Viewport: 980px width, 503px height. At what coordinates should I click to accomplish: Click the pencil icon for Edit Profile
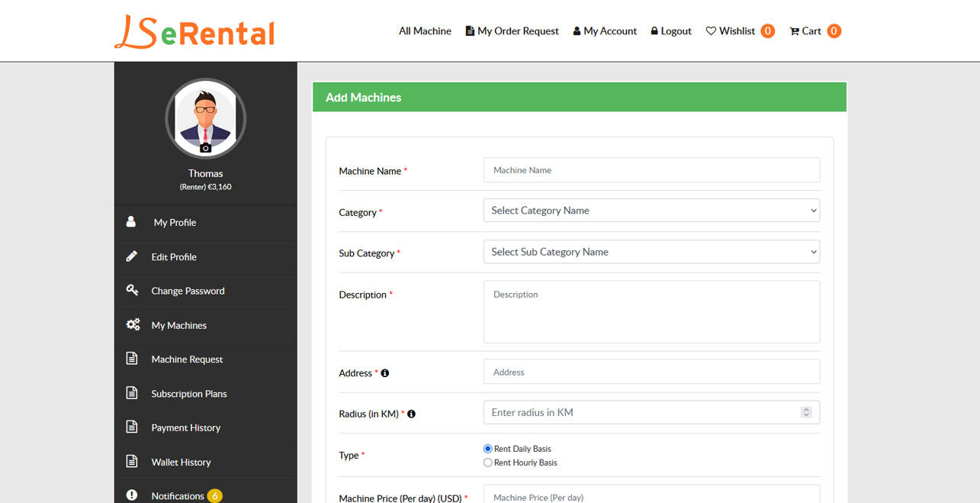coord(132,256)
